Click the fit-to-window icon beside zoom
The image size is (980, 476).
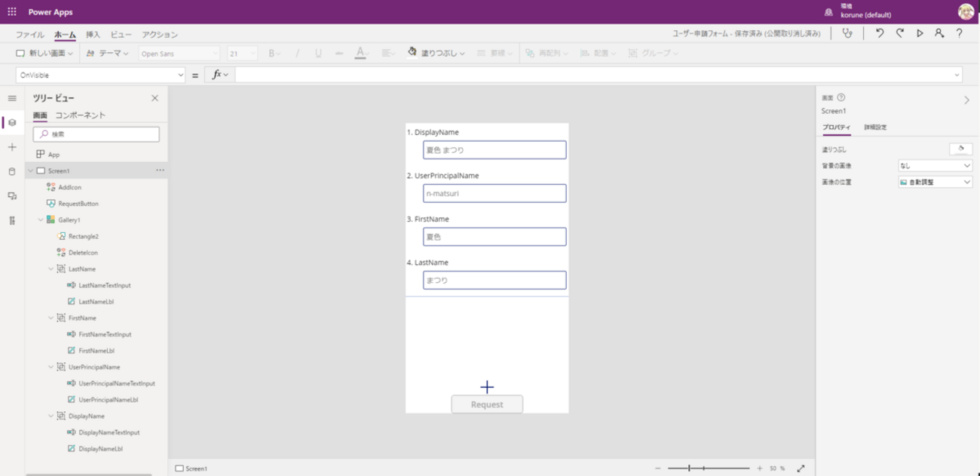coord(801,468)
